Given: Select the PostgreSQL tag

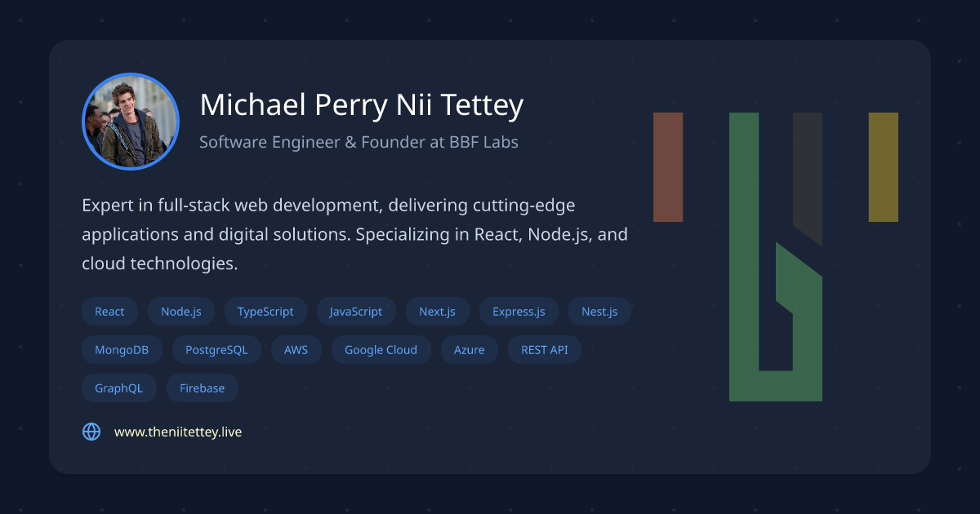Looking at the screenshot, I should coord(216,350).
